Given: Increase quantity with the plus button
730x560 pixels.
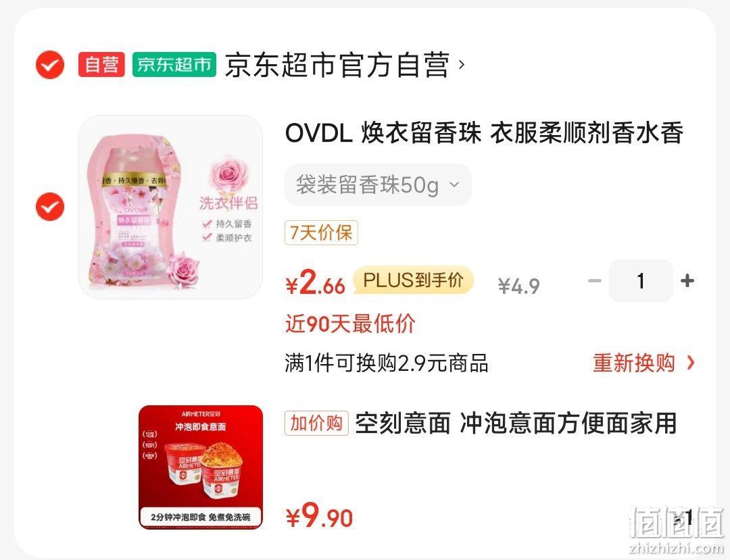Looking at the screenshot, I should coord(687,280).
